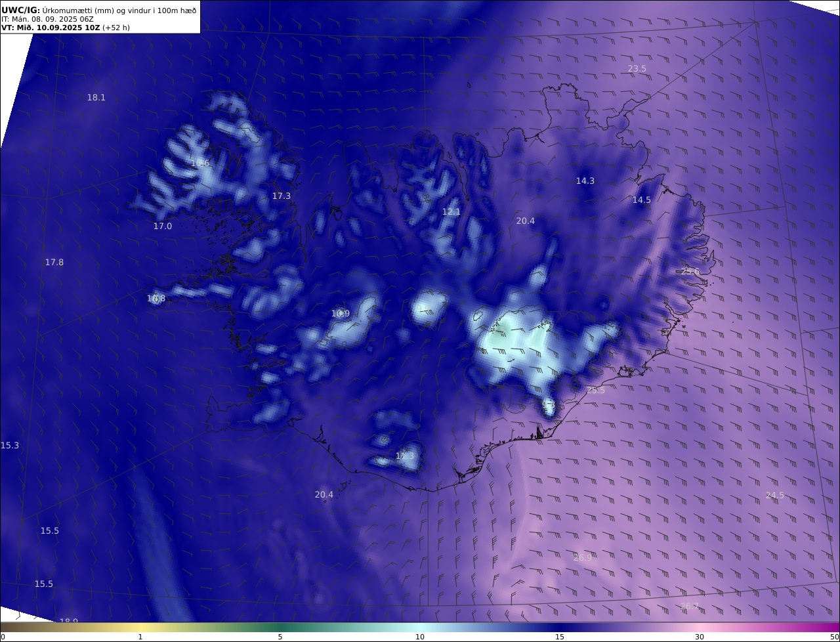Click the 25.6 value on the east coast
840x642 pixels.
(x=690, y=272)
